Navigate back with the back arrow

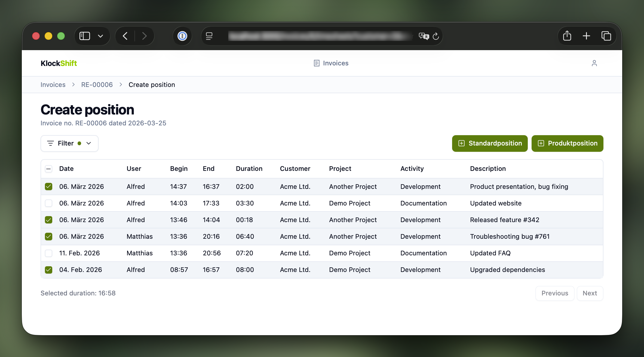tap(125, 36)
